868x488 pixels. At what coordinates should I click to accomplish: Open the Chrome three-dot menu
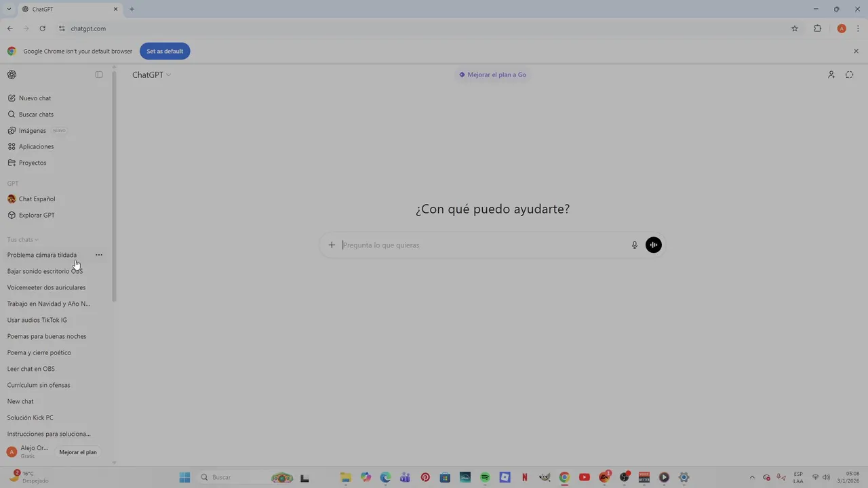pos(859,28)
